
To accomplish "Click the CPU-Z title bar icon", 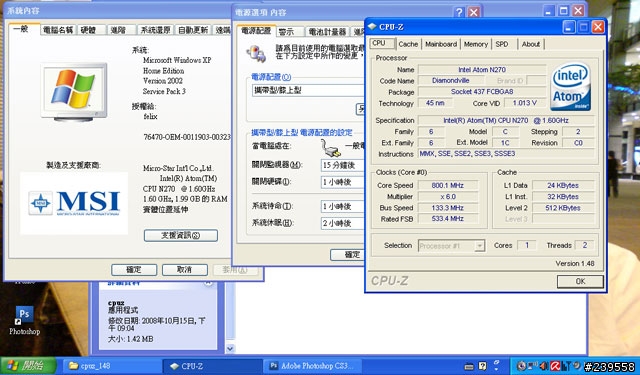I will (x=372, y=27).
